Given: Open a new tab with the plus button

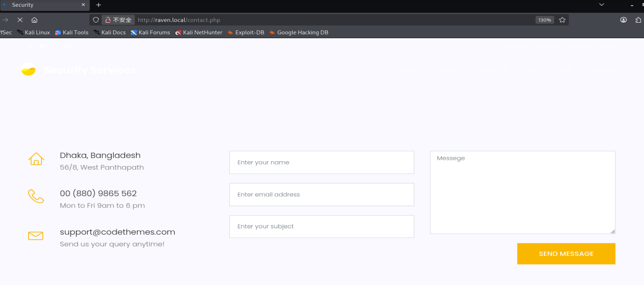Looking at the screenshot, I should (99, 5).
